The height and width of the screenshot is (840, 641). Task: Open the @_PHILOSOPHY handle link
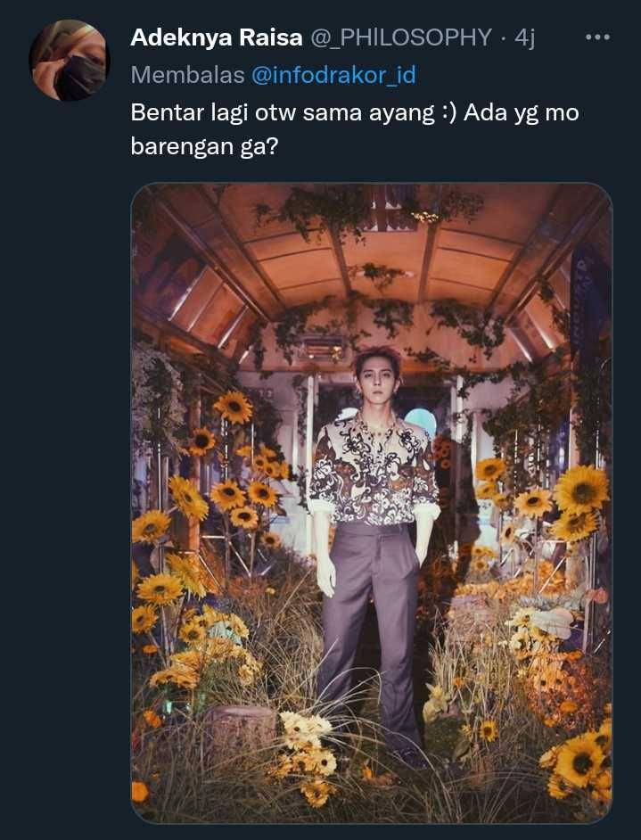[x=401, y=37]
